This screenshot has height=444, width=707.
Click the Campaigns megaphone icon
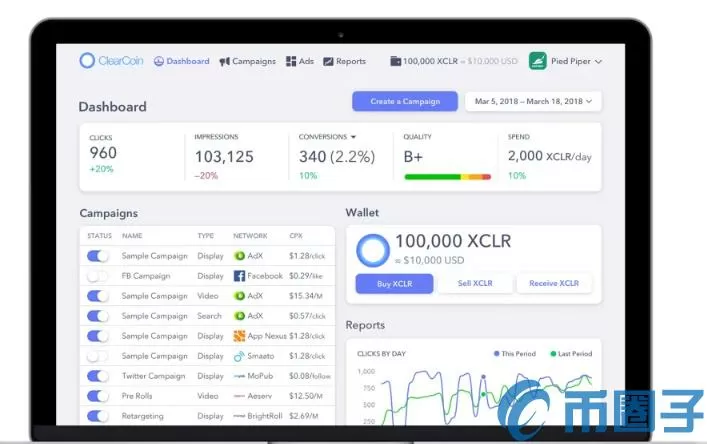(224, 61)
